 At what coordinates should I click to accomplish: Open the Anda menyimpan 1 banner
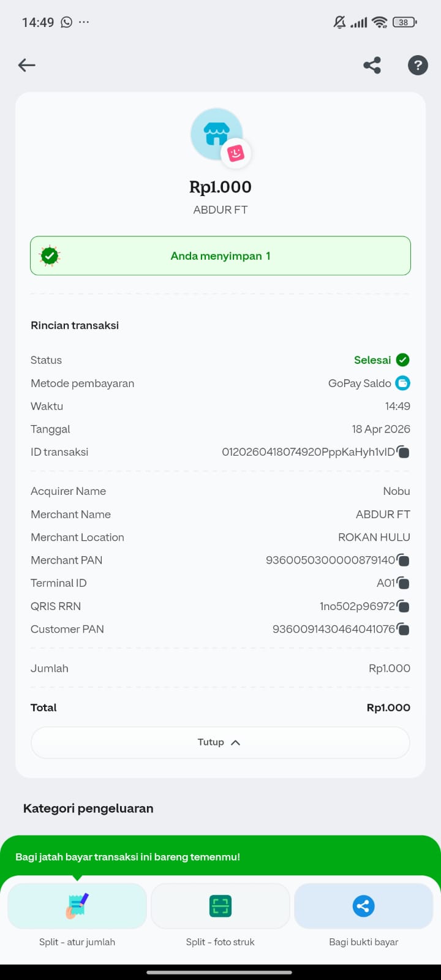[x=221, y=256]
